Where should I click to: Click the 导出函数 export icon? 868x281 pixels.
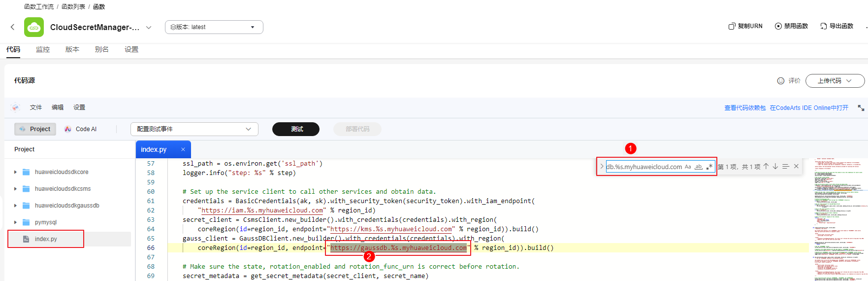(823, 26)
